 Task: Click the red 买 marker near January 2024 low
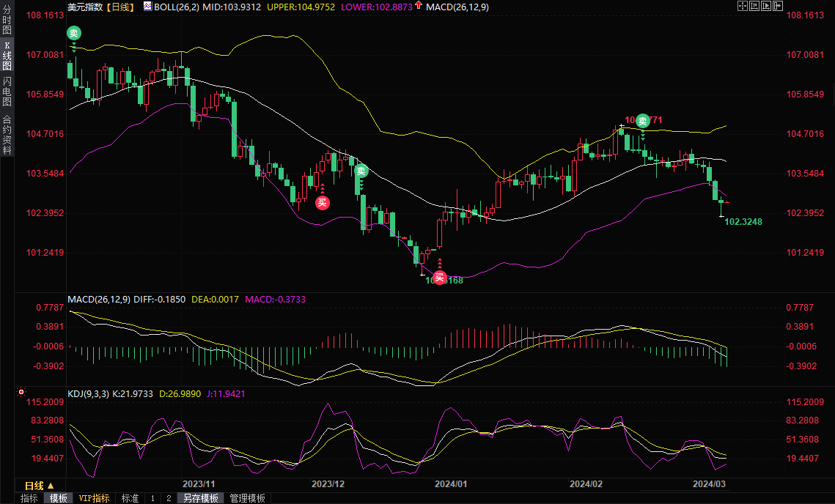439,277
